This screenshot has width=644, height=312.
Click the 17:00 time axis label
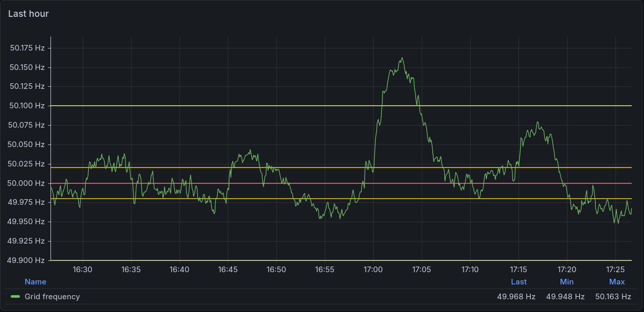pyautogui.click(x=373, y=269)
